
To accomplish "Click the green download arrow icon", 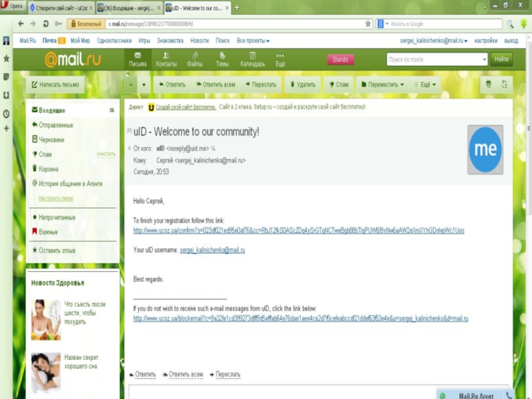I will [x=524, y=24].
